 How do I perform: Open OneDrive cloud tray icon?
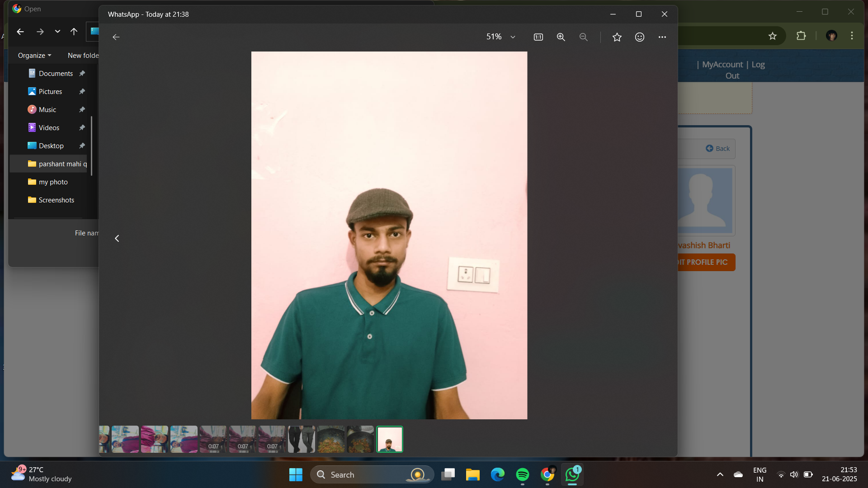pos(738,474)
